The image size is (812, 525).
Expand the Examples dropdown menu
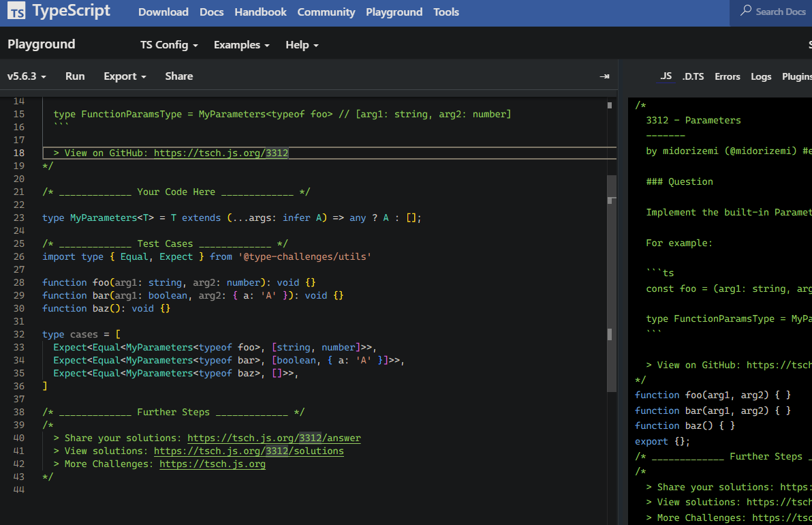241,45
